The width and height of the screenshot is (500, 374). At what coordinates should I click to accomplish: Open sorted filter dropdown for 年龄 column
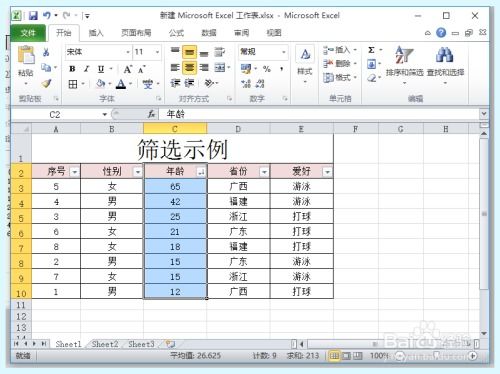tap(201, 172)
